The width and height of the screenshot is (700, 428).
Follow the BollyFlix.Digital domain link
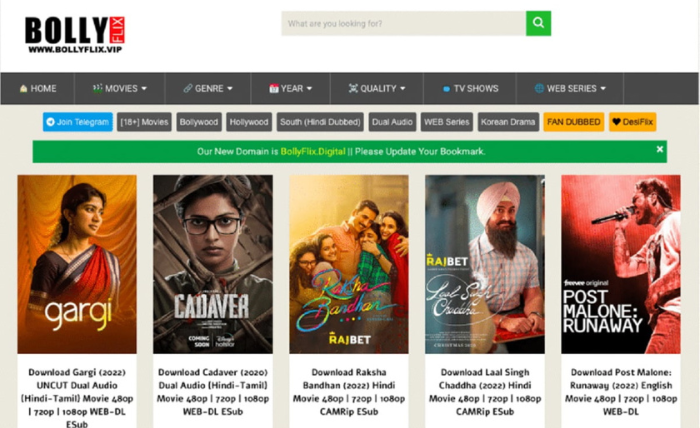(313, 151)
